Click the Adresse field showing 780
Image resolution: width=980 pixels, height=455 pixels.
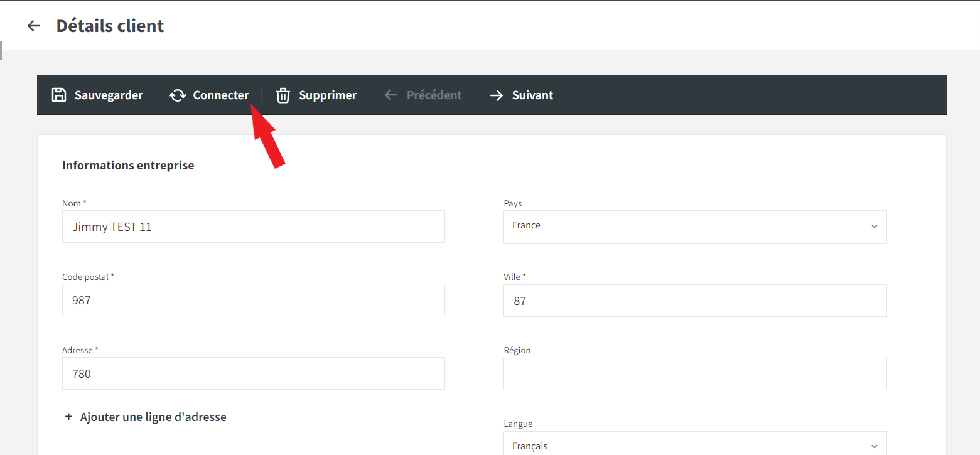[x=254, y=373]
